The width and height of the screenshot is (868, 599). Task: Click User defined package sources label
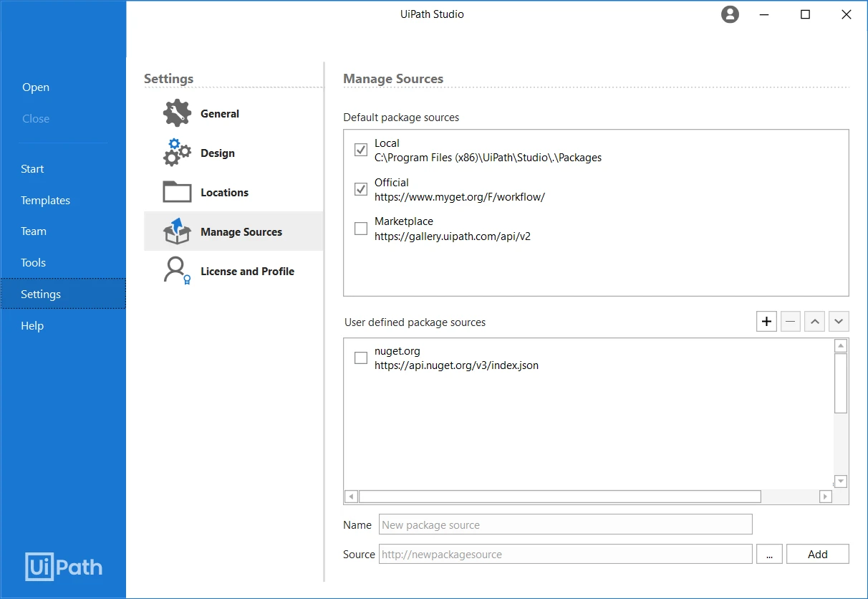pos(415,322)
